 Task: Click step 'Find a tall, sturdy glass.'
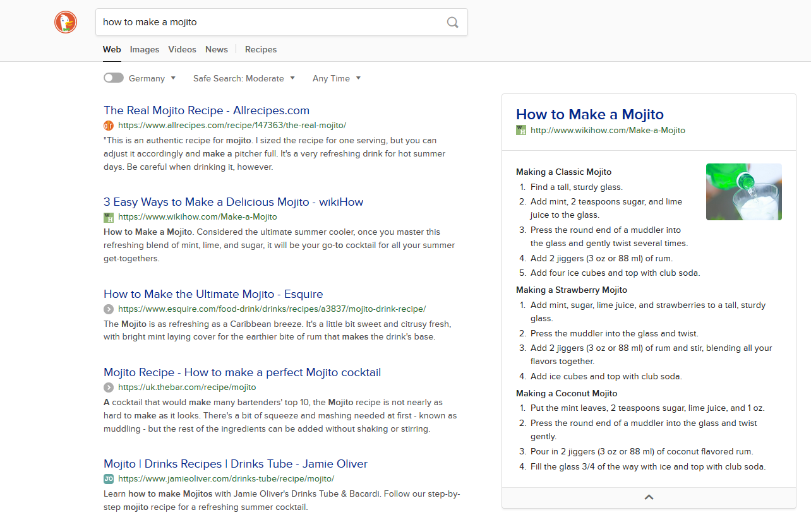click(x=577, y=187)
